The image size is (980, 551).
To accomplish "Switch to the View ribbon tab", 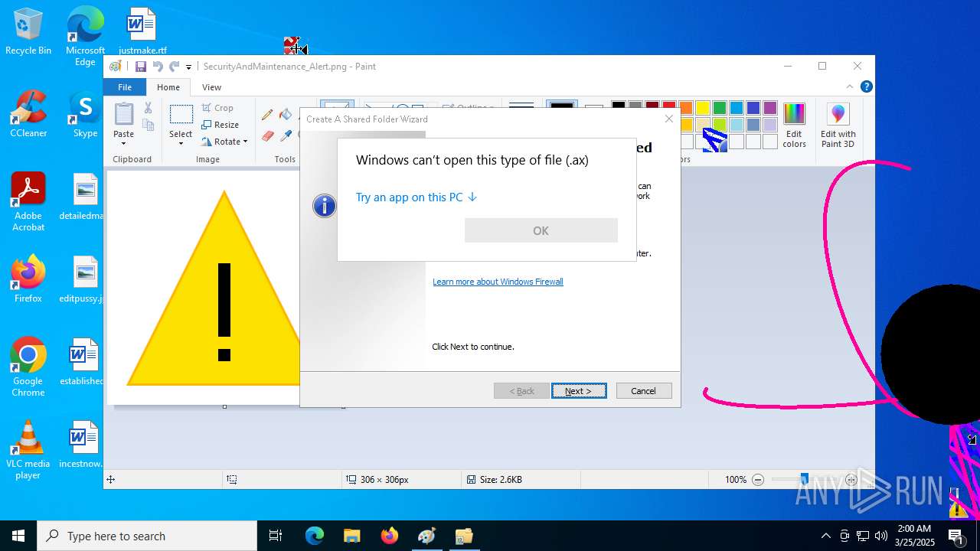I will pos(212,87).
